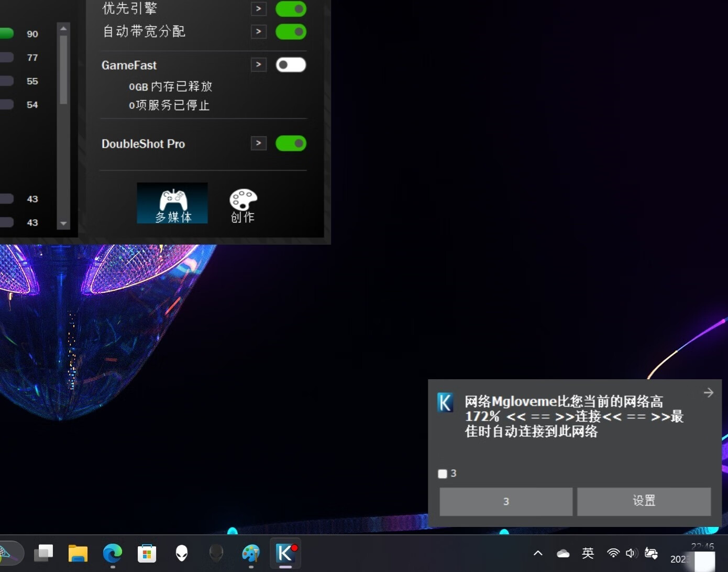Open the Microsoft Store from the taskbar
This screenshot has height=572, width=728.
pos(147,553)
